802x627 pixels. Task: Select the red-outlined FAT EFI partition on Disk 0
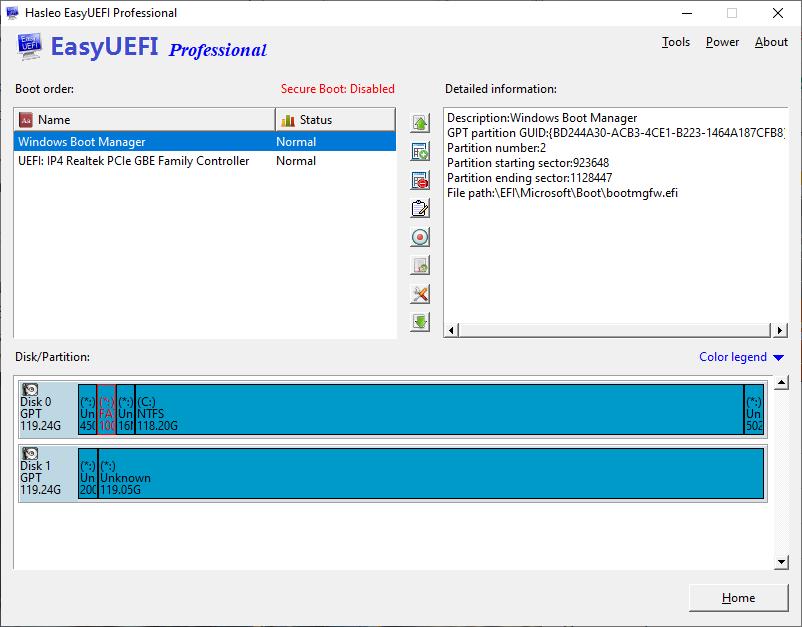pos(106,410)
